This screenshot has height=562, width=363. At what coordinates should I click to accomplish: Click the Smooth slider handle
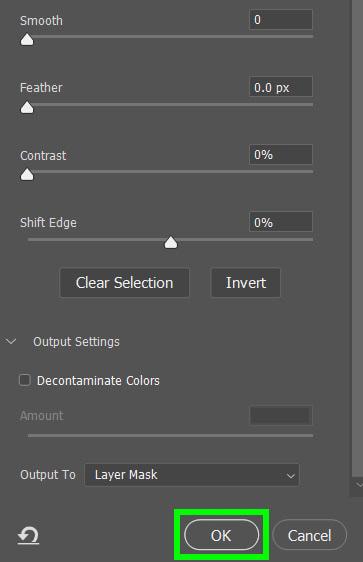[x=27, y=39]
